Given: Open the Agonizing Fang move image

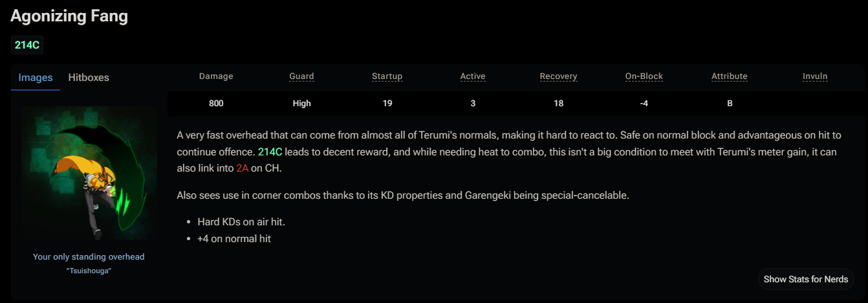Looking at the screenshot, I should [89, 174].
